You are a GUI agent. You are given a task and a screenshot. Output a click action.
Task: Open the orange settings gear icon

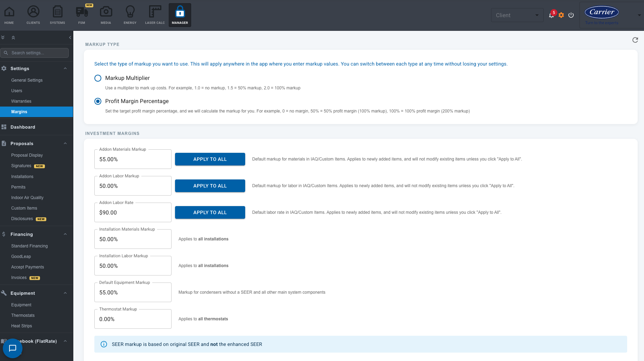point(561,15)
